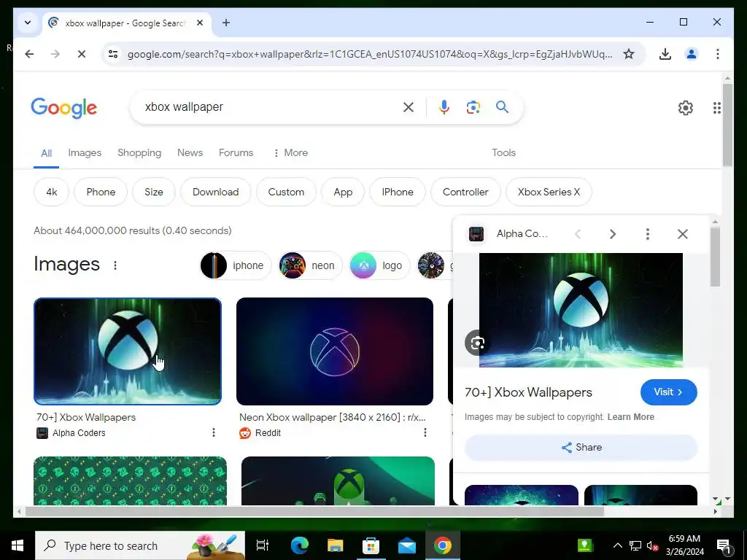Image resolution: width=747 pixels, height=560 pixels.
Task: Share the previewed image
Action: pos(581,447)
